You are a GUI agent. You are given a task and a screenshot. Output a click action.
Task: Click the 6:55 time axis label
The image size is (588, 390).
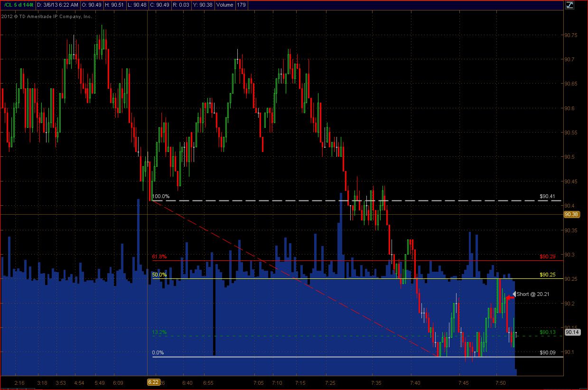[x=208, y=382]
